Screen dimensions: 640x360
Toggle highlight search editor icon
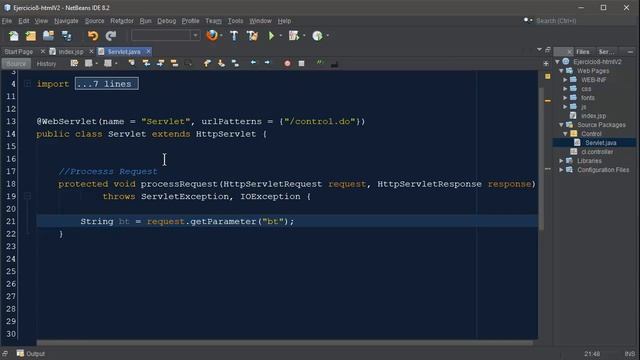tap(174, 63)
